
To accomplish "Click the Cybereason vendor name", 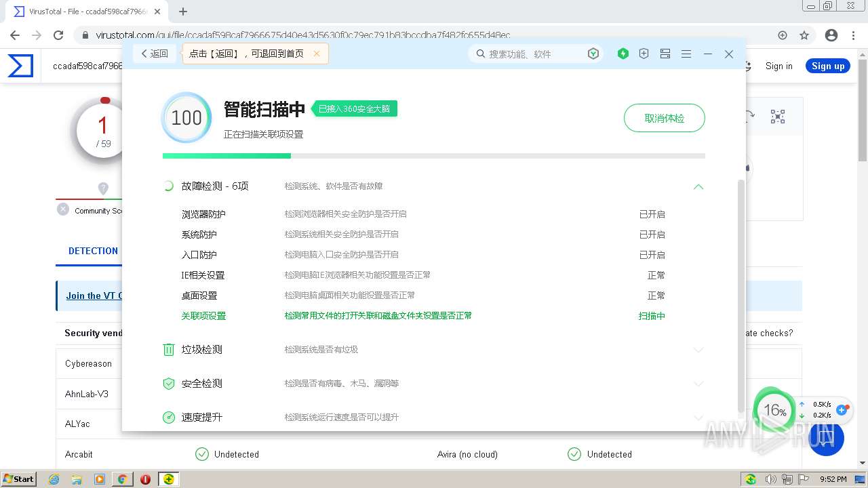I will click(88, 363).
